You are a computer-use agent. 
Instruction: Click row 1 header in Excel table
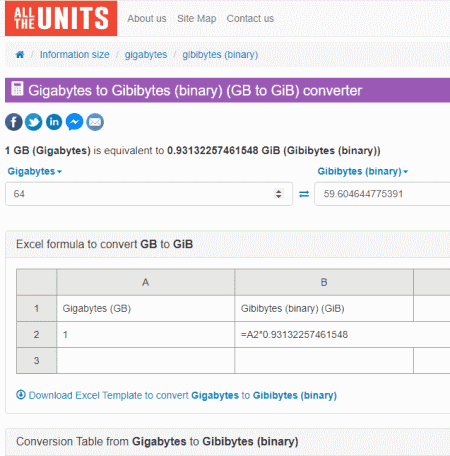37,308
